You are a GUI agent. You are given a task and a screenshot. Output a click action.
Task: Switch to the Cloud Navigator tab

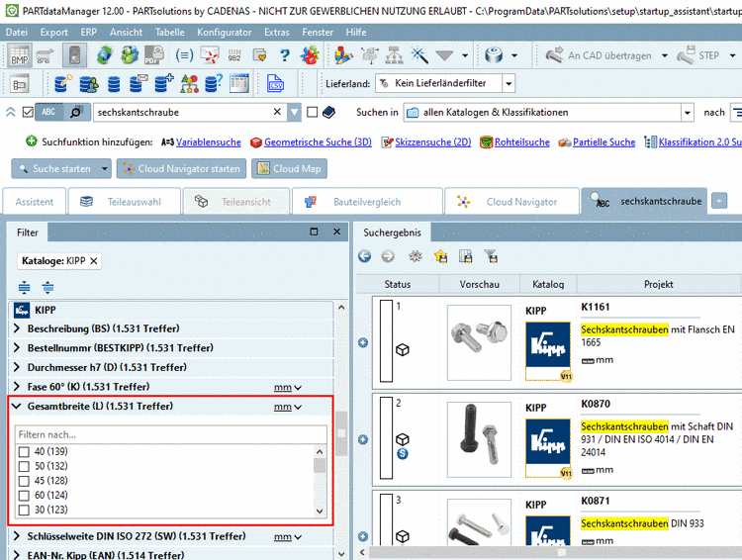tap(511, 202)
